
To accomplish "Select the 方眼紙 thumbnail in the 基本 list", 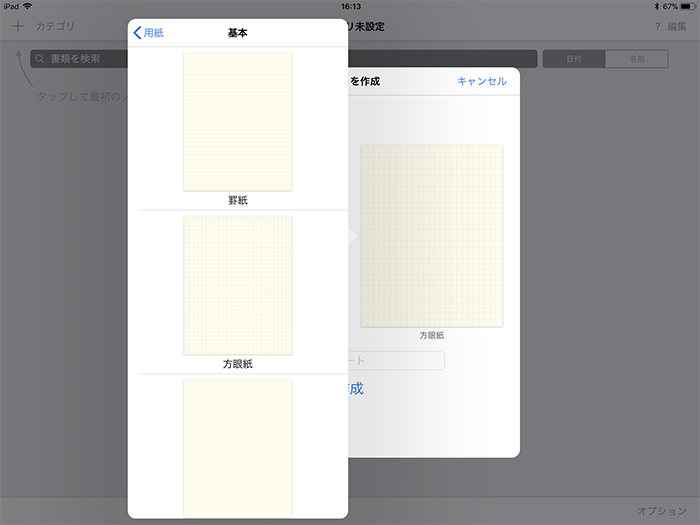I will 238,286.
